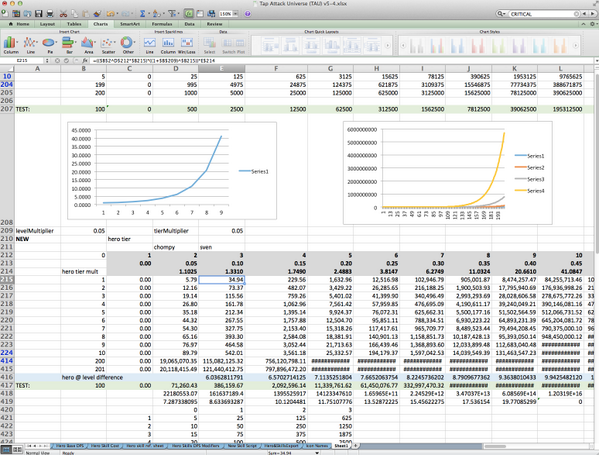
Task: Add a new sheet with plus button
Action: [355, 445]
